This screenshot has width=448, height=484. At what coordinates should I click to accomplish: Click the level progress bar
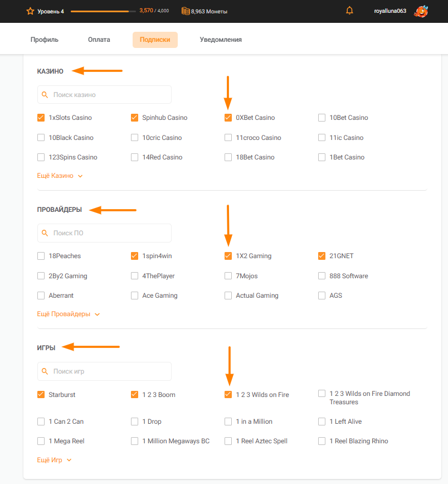click(103, 11)
